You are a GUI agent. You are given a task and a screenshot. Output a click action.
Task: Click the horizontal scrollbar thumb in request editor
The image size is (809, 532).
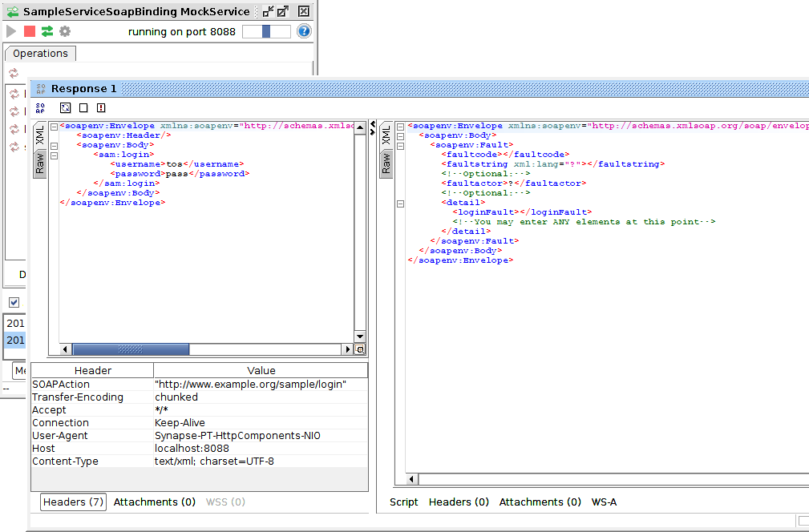point(131,349)
